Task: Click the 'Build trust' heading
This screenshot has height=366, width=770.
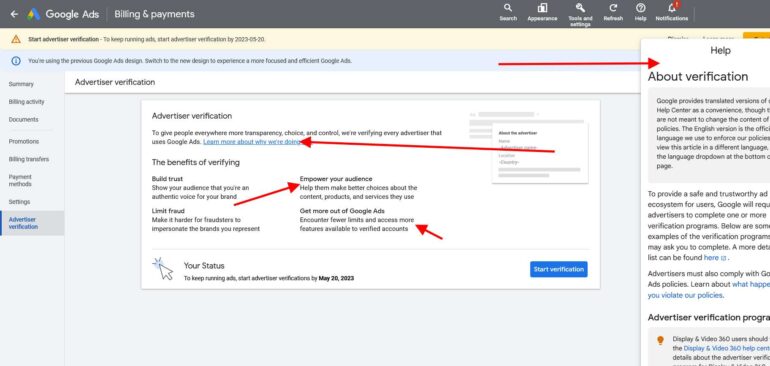Action: coord(167,179)
